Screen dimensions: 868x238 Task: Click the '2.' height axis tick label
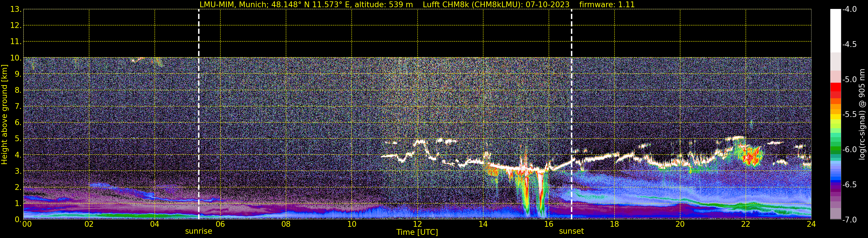[x=18, y=188]
